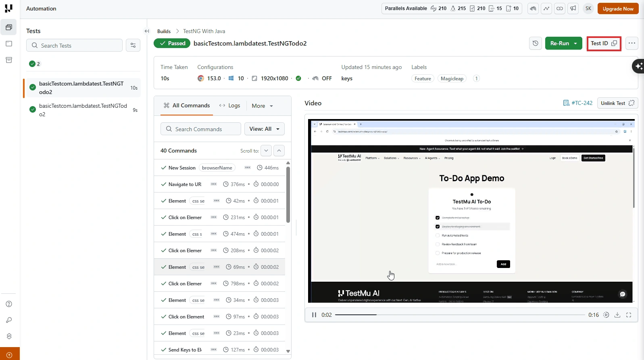This screenshot has width=644, height=360.
Task: Switch to the Logs tab
Action: pyautogui.click(x=229, y=105)
